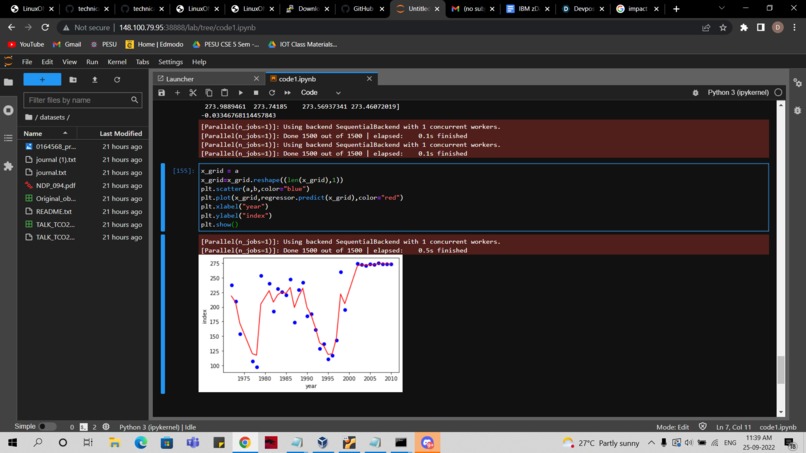Select NDP_094.pdf in file browser
This screenshot has height=453, width=806.
point(83,185)
